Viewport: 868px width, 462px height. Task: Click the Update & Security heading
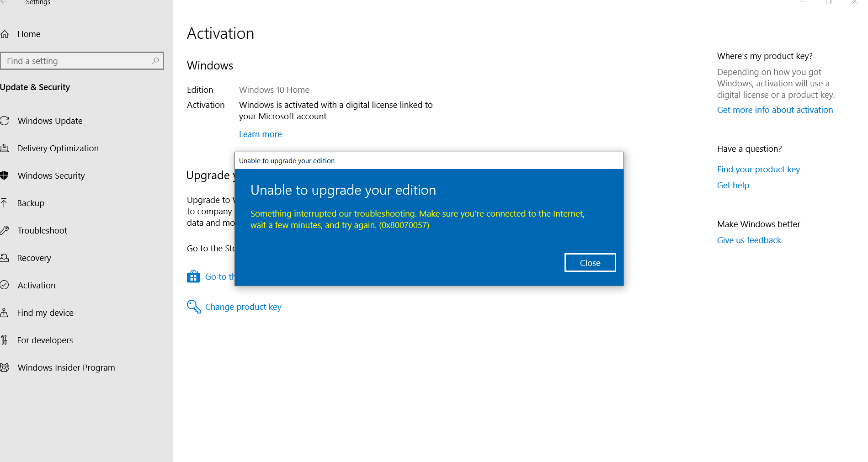click(35, 87)
